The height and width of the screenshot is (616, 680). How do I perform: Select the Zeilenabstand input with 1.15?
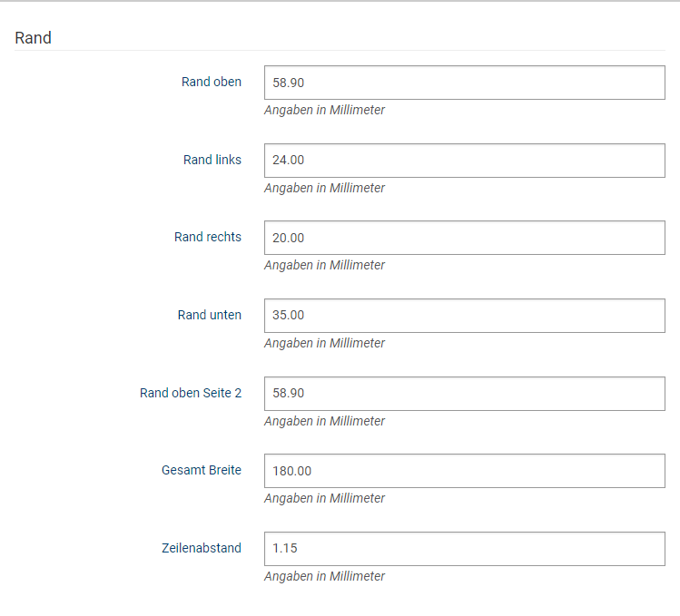pos(465,549)
